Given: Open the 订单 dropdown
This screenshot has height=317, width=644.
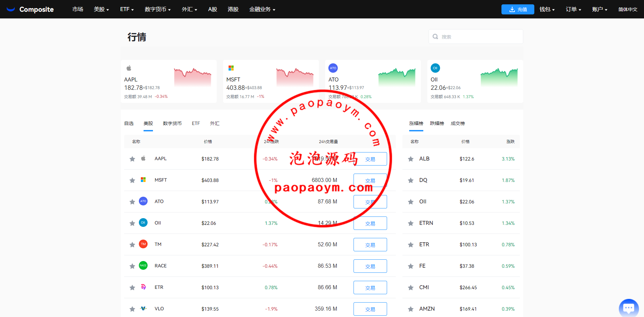Looking at the screenshot, I should point(573,9).
